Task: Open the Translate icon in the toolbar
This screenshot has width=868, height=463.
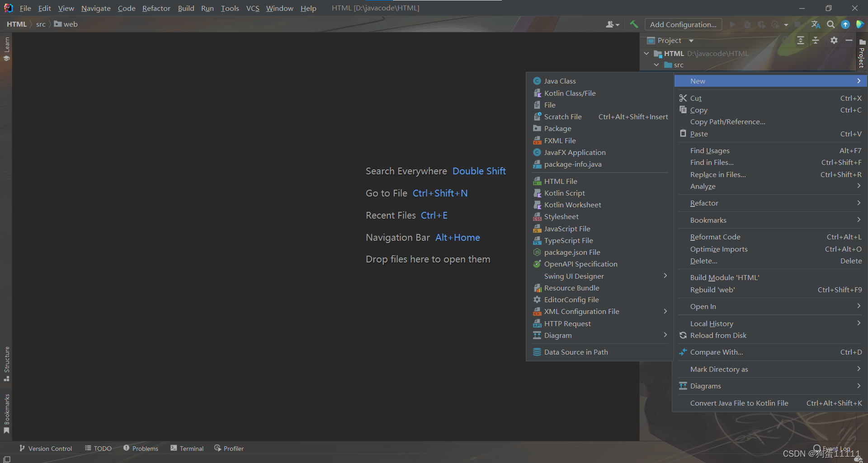Action: coord(816,24)
